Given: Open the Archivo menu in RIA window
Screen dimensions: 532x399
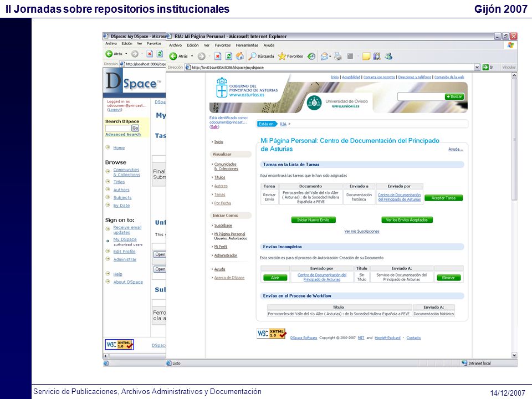Looking at the screenshot, I should (176, 45).
